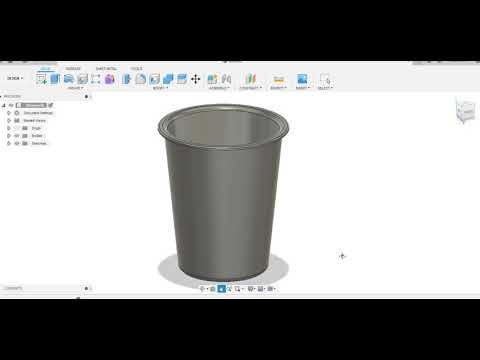Screen dimensions: 480x360
Task: Expand the Document Settings node
Action: [x=9, y=113]
